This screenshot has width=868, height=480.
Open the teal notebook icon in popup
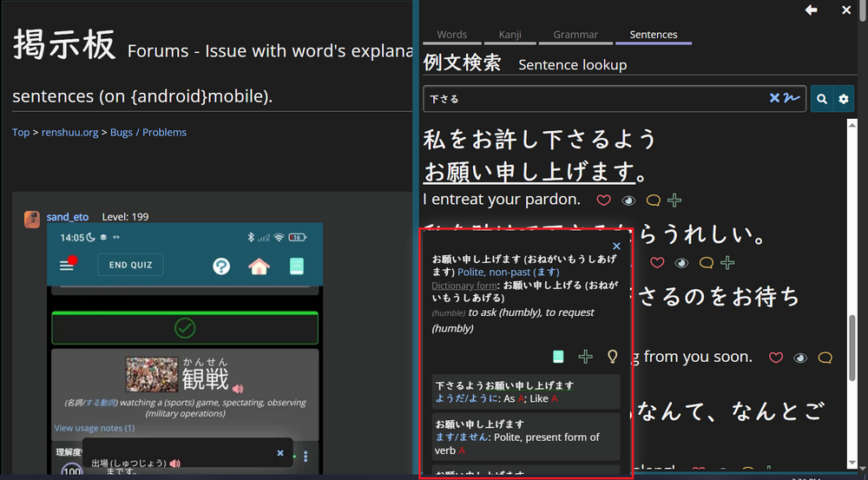click(558, 357)
